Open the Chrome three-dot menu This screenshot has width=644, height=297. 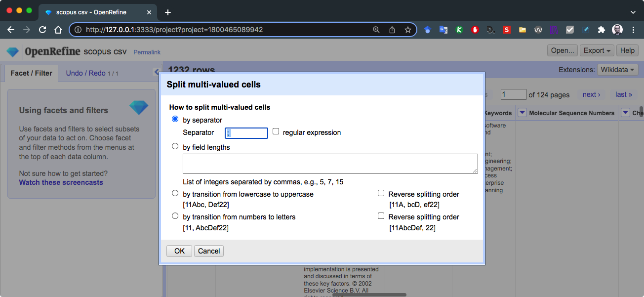633,30
